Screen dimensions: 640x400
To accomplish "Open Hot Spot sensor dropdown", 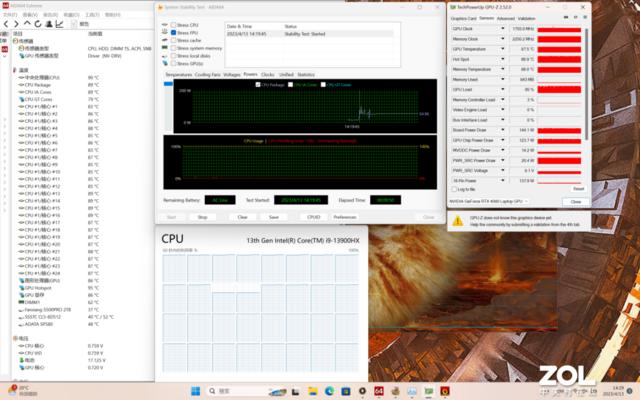I will tap(502, 59).
